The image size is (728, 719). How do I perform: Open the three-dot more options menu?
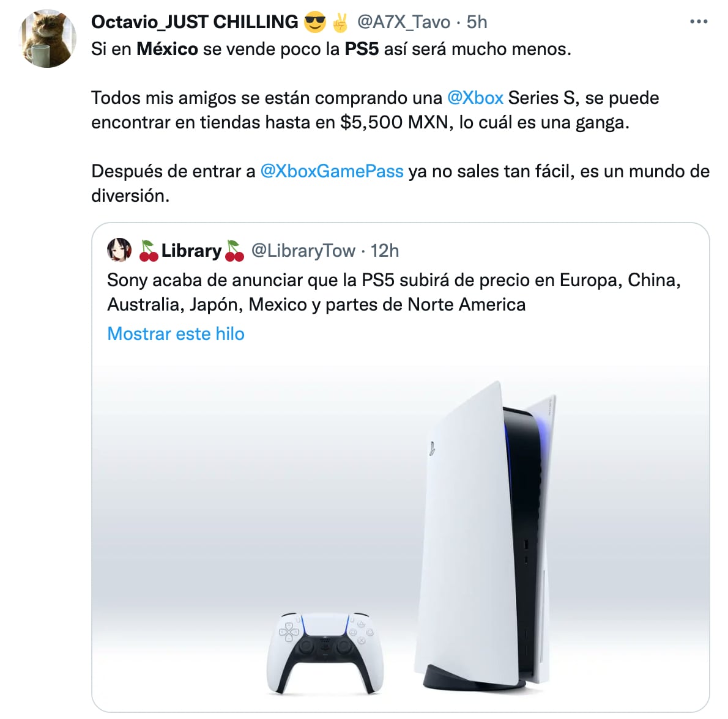[x=698, y=22]
